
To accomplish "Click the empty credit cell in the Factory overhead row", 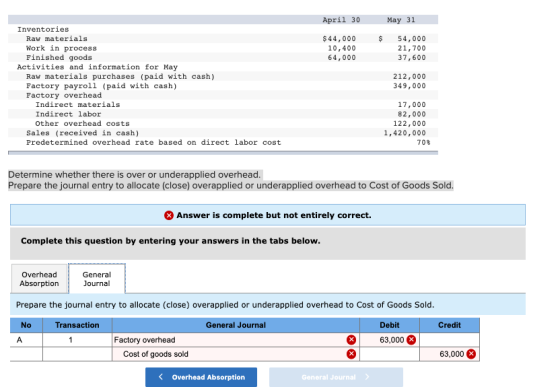I will coord(450,340).
